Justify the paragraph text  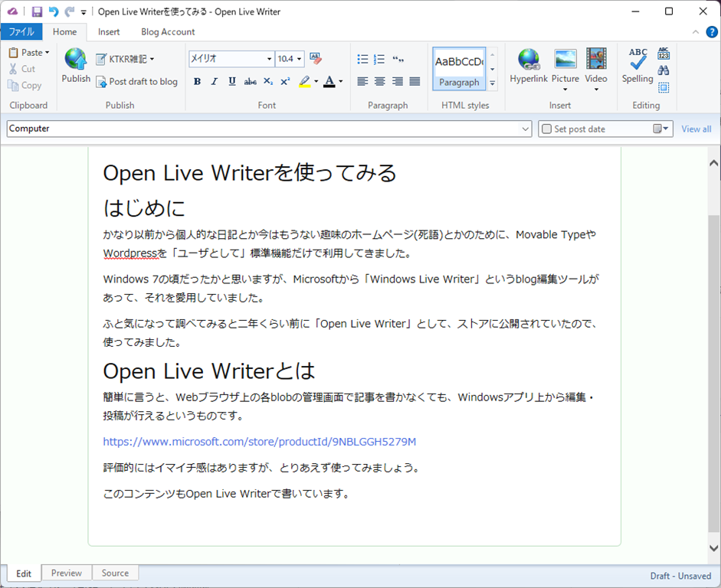415,81
